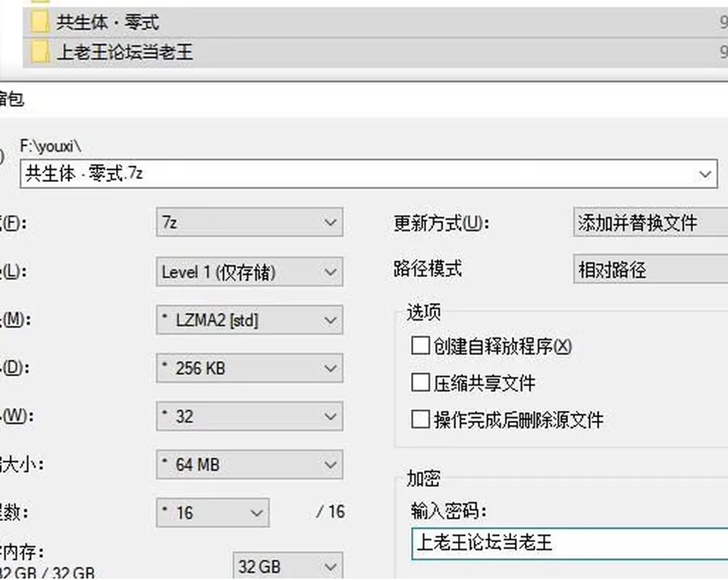
Task: Open the Level 1 (仅存储) compression level dropdown
Action: point(249,271)
